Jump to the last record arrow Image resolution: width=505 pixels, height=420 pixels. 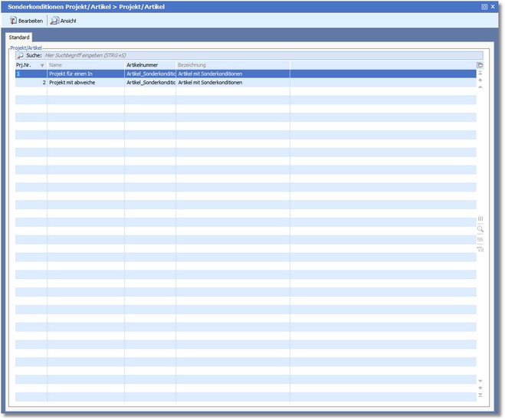point(480,395)
